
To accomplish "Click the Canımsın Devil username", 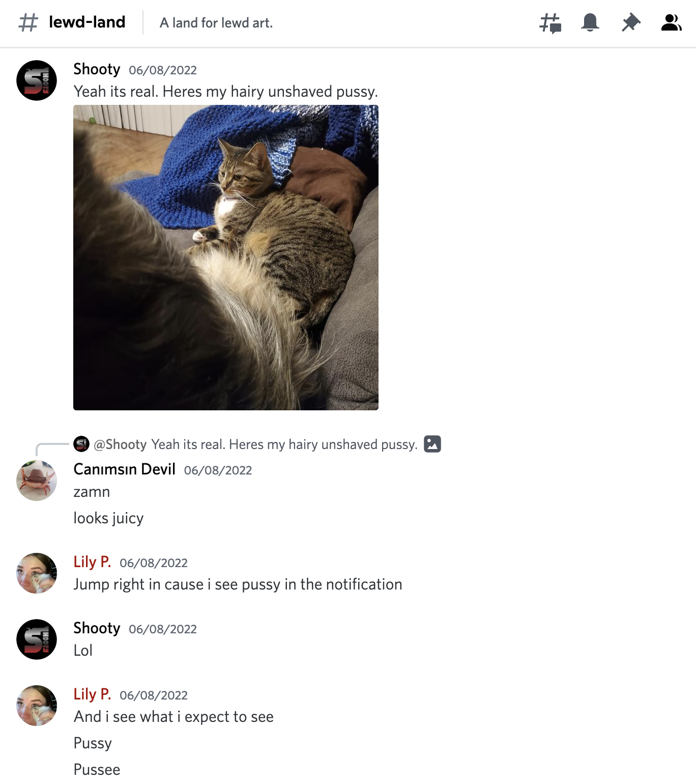I will pos(124,469).
